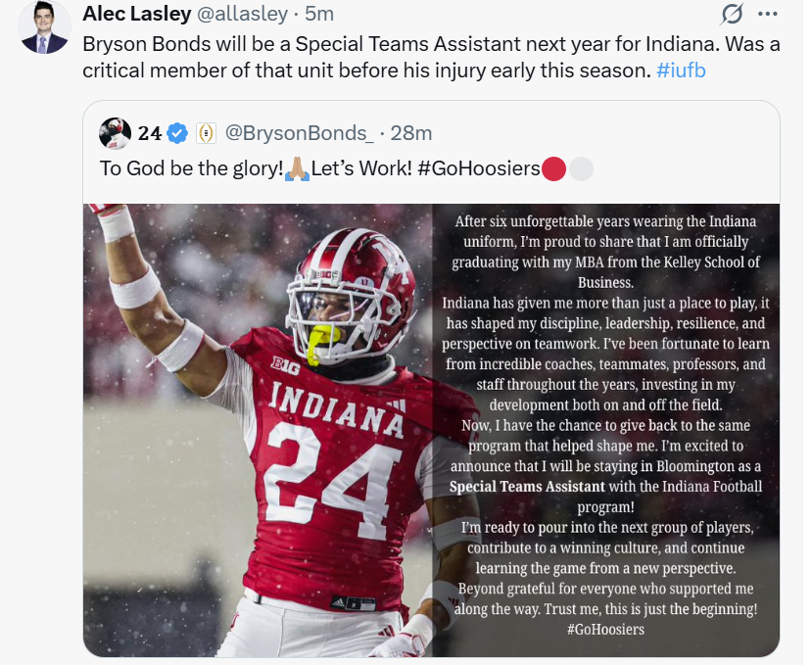The image size is (812, 665).
Task: Click the blue verified checkmark badge
Action: 178,132
